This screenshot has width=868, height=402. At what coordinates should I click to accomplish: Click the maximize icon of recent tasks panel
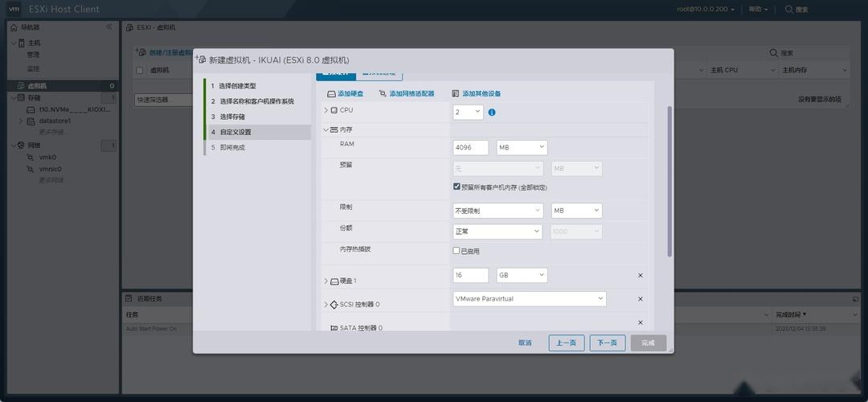(854, 299)
